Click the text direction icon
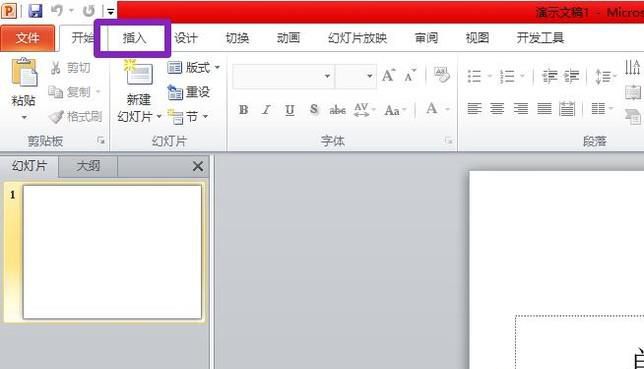Viewport: 644px width, 369px height. [x=633, y=67]
